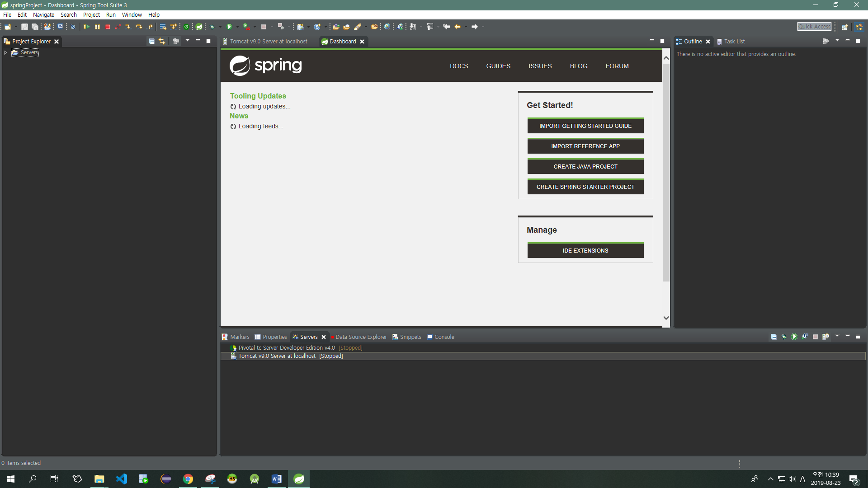The height and width of the screenshot is (488, 868).
Task: Click the Publish to server icon
Action: (x=826, y=337)
